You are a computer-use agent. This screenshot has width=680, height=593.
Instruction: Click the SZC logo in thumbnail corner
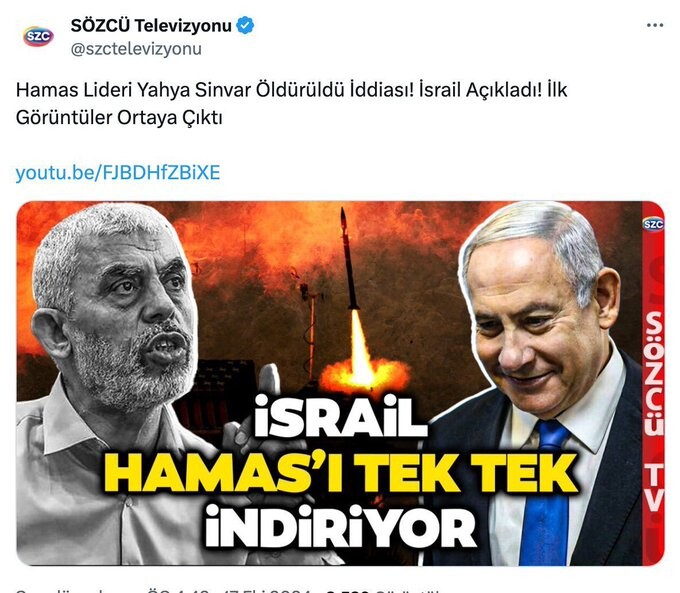(x=653, y=224)
